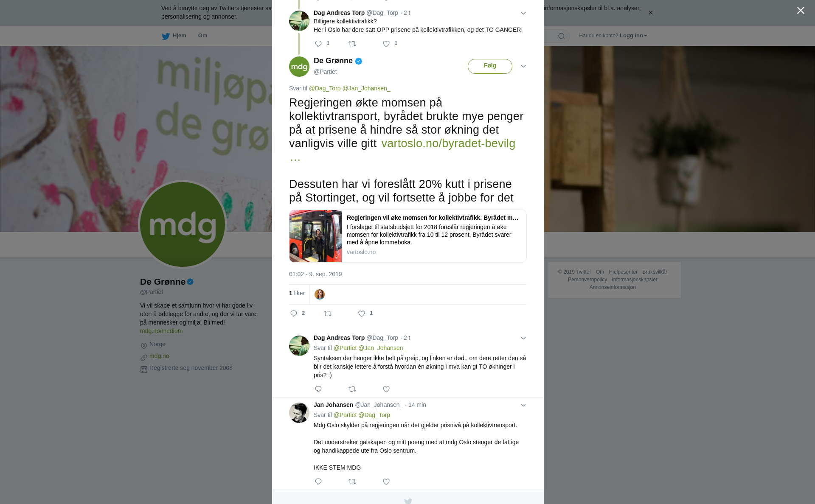Open the Logg inn dropdown

[x=633, y=36]
